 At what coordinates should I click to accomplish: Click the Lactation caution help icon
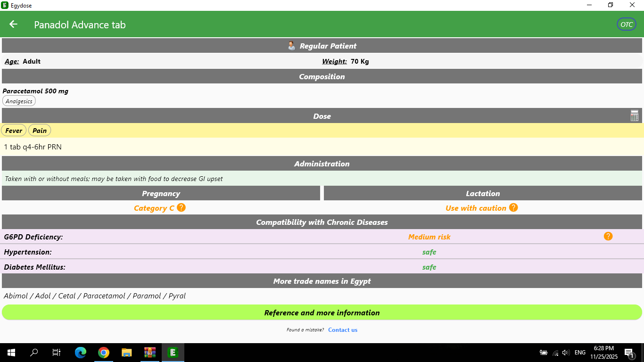(513, 208)
